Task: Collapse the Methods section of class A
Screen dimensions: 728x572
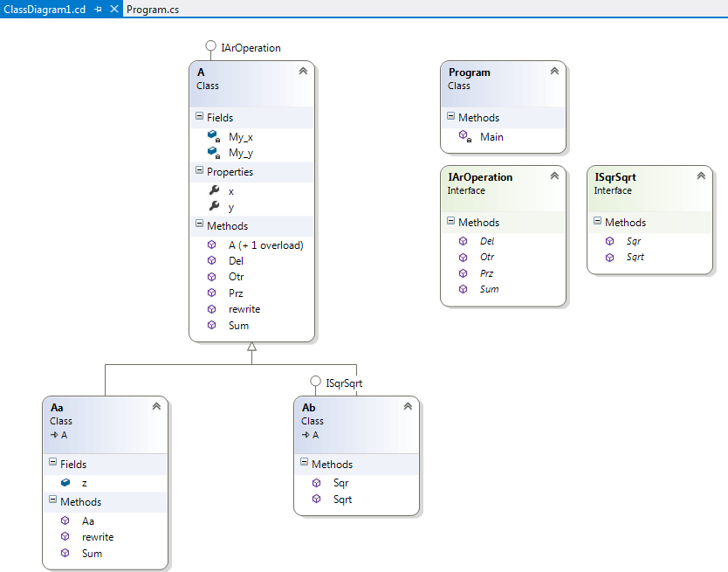Action: (200, 224)
